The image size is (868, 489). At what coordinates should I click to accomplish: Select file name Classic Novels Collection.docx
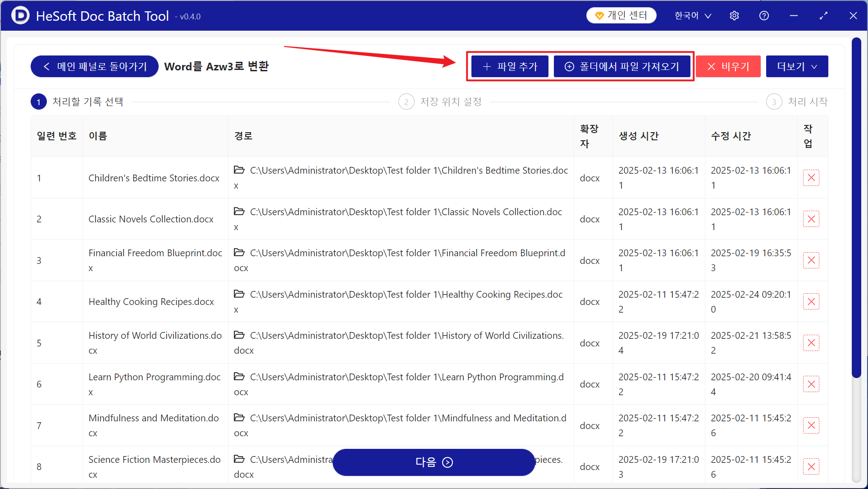pyautogui.click(x=151, y=219)
